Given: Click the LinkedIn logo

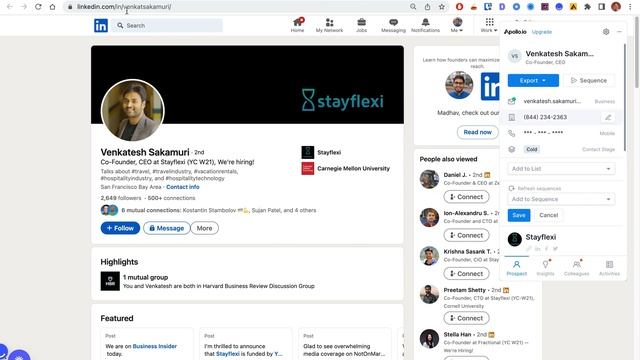Looking at the screenshot, I should click(101, 25).
